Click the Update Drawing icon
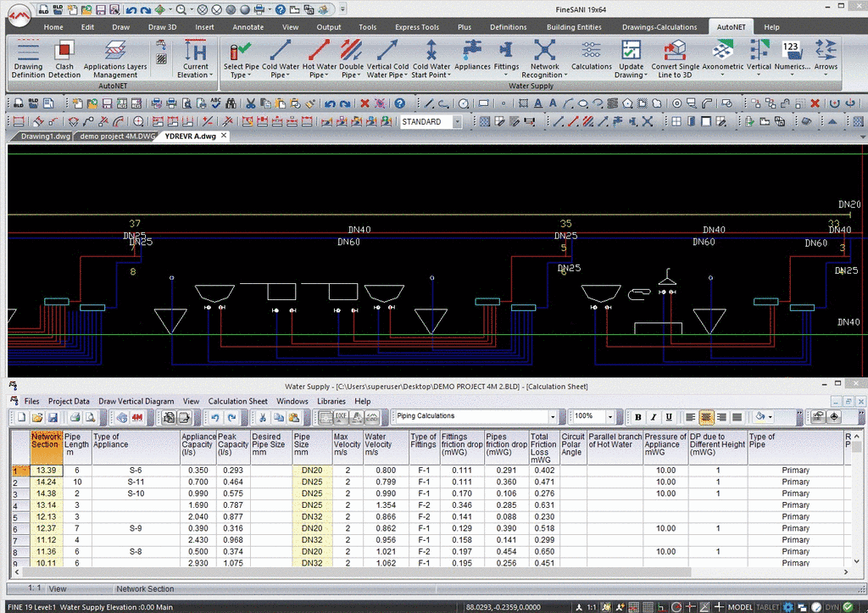Image resolution: width=868 pixels, height=613 pixels. click(x=631, y=50)
